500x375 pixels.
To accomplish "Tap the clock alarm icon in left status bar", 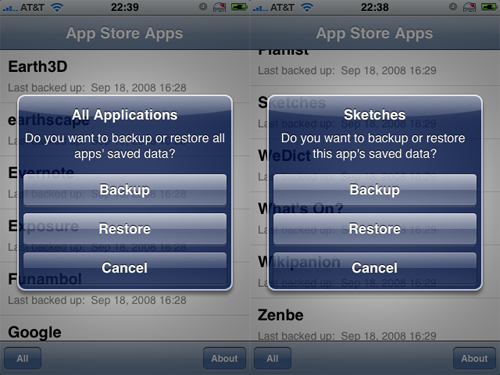I will coord(203,7).
